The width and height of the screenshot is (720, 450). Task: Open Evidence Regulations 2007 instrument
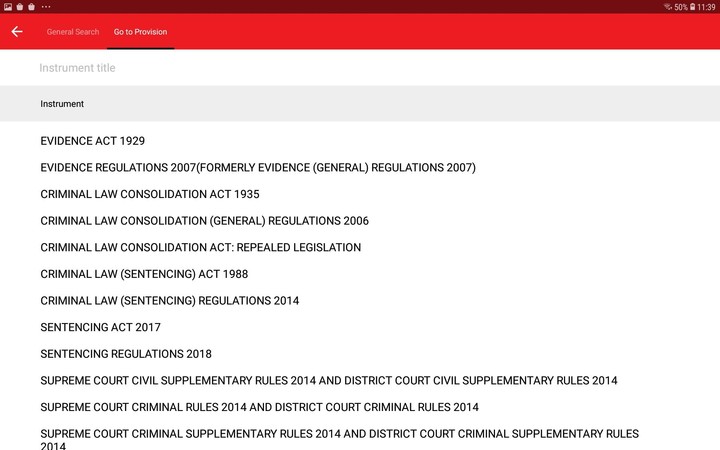point(258,168)
